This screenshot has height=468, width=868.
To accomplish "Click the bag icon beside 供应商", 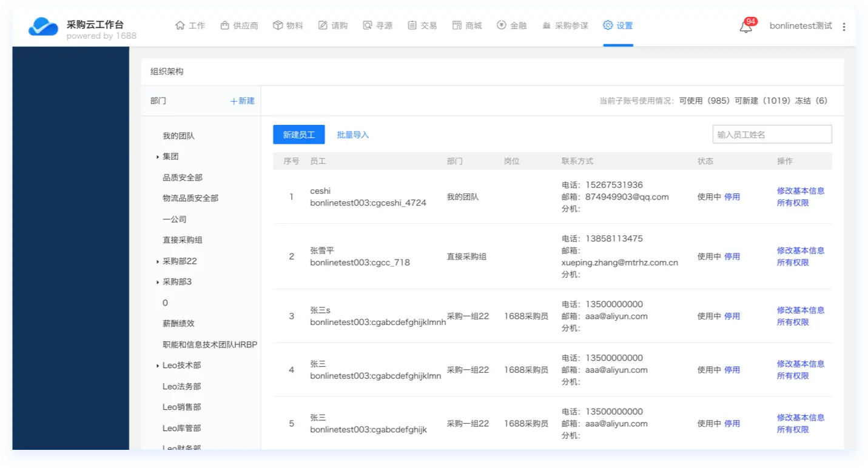I will pyautogui.click(x=224, y=25).
